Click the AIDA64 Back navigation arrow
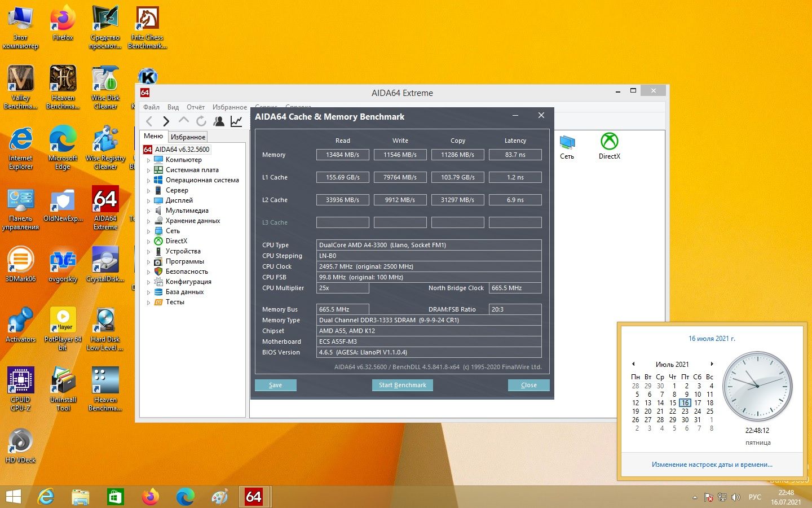Viewport: 812px width, 508px height. pyautogui.click(x=149, y=121)
